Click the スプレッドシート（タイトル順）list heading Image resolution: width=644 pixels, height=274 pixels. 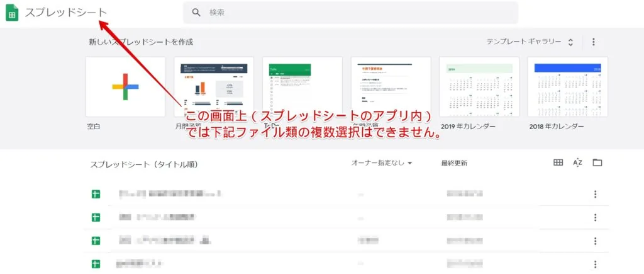pyautogui.click(x=144, y=164)
